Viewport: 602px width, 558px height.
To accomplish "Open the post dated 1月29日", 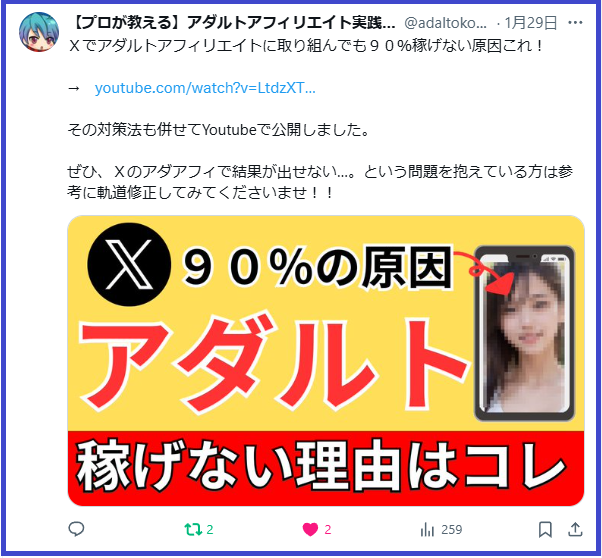I will pos(530,23).
